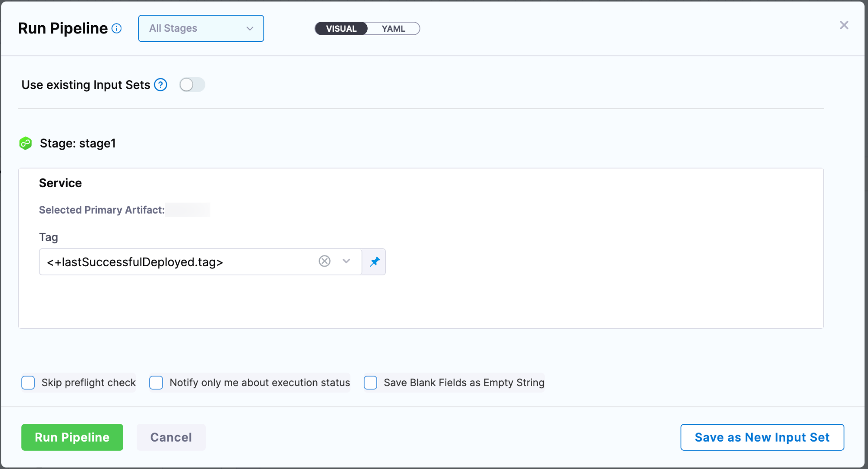Click Save as New Input Set

[x=762, y=437]
